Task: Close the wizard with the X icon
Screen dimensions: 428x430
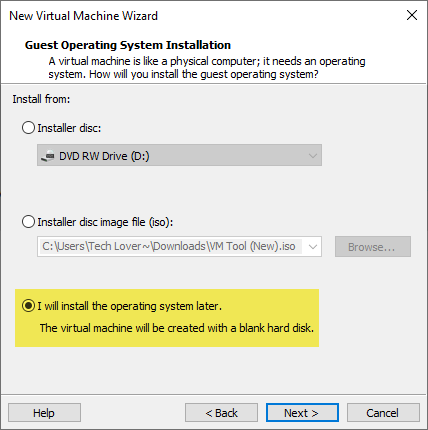Action: pos(412,15)
